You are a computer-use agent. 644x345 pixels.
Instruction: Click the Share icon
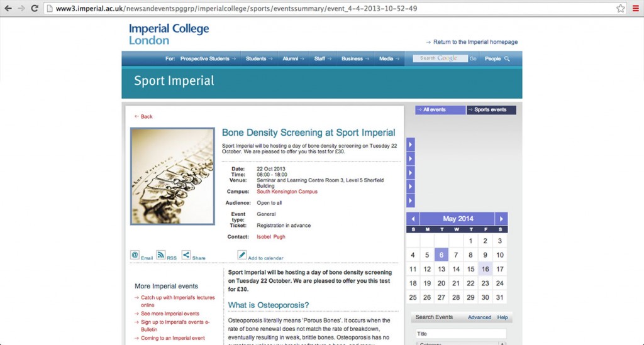tap(186, 255)
